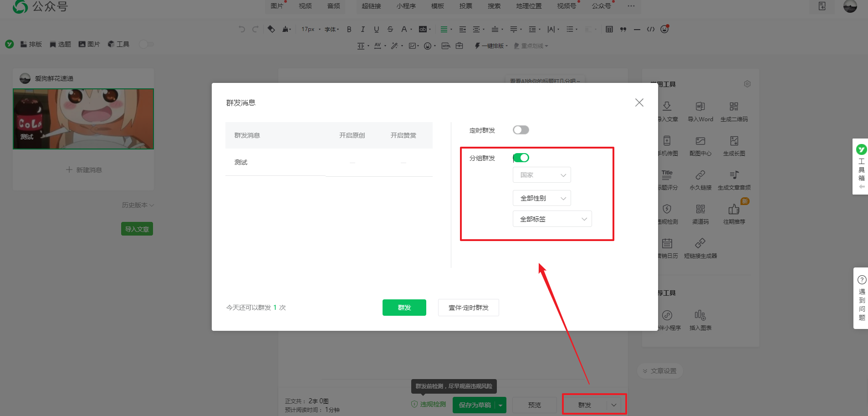Click the clear formatting eraser icon
Viewport: 868px width, 416px height.
[271, 29]
